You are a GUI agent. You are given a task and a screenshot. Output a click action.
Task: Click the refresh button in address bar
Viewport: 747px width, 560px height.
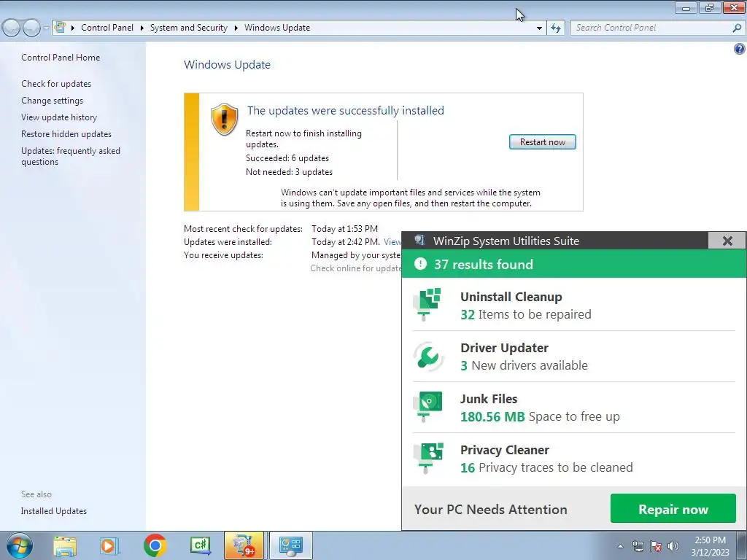click(x=555, y=28)
